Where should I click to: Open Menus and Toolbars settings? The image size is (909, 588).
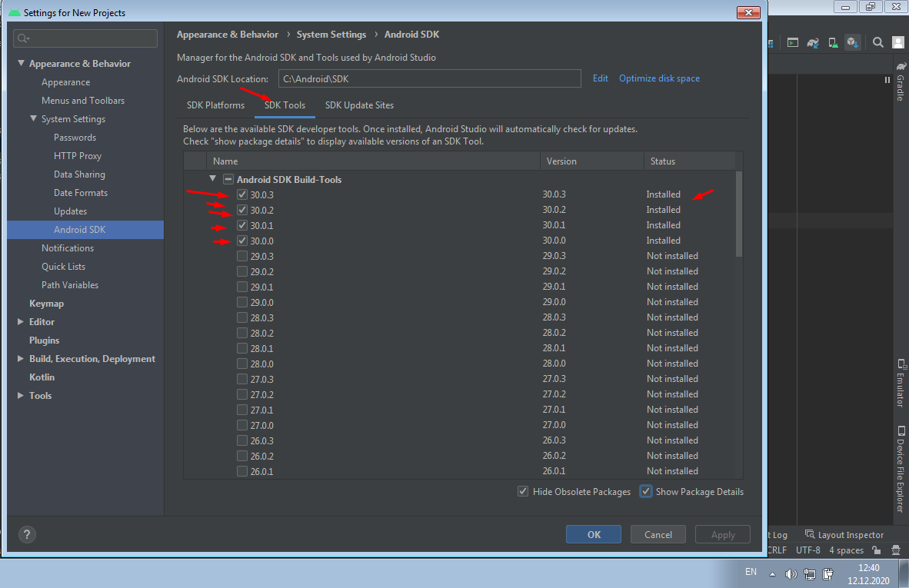pyautogui.click(x=83, y=100)
